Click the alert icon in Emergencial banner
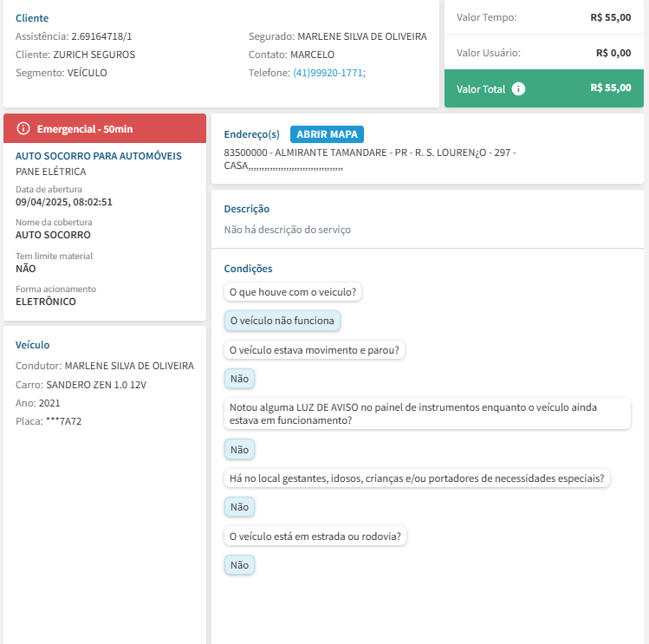This screenshot has height=644, width=649. 23,128
